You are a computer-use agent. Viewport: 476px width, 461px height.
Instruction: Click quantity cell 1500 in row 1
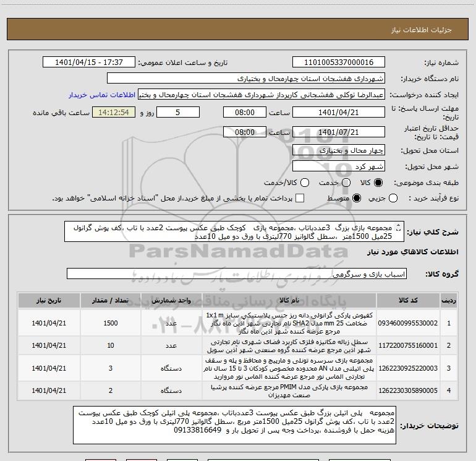tap(111, 323)
